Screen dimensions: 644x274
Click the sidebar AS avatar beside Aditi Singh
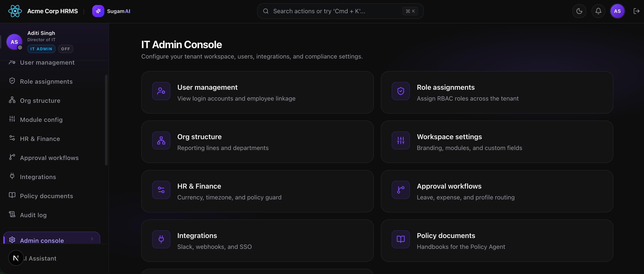[14, 42]
